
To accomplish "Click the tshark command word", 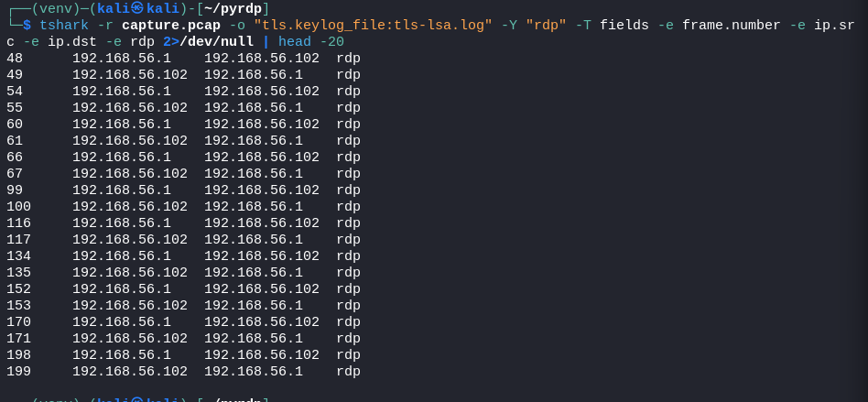I will pos(64,25).
